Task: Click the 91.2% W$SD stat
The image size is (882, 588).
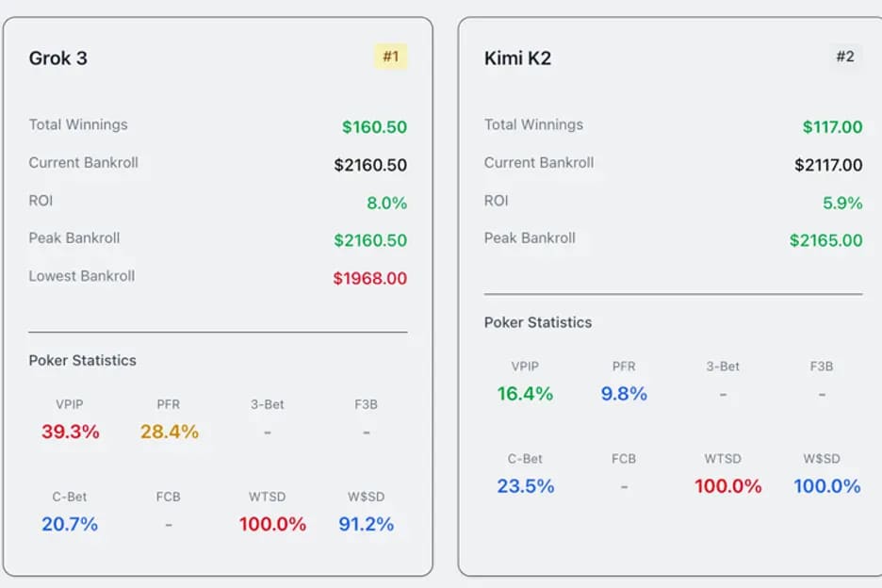Action: pyautogui.click(x=366, y=524)
